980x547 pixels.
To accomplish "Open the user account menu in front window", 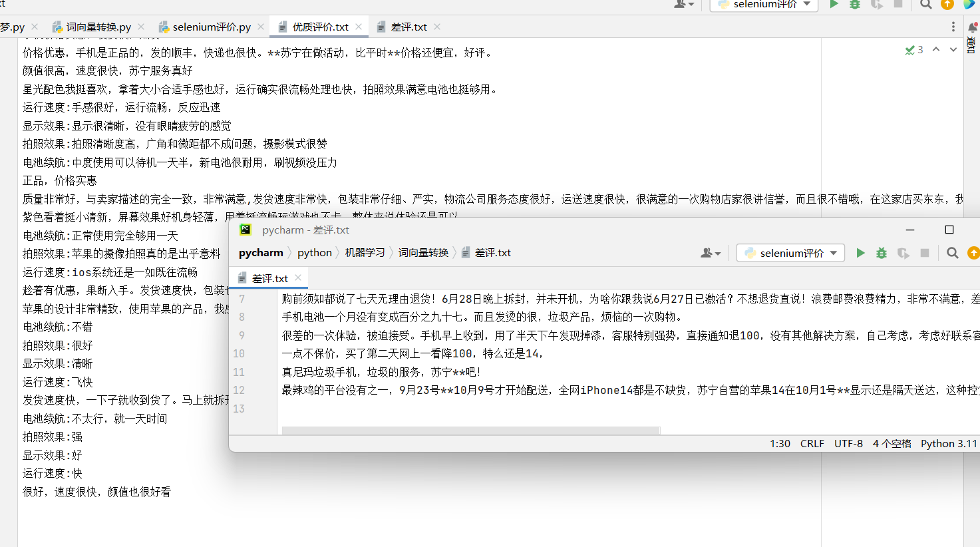I will click(711, 253).
